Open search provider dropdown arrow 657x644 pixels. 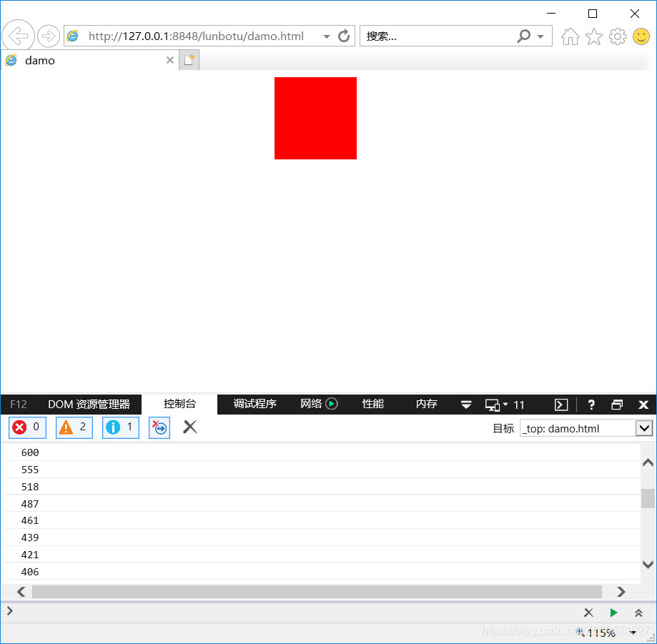coord(540,36)
